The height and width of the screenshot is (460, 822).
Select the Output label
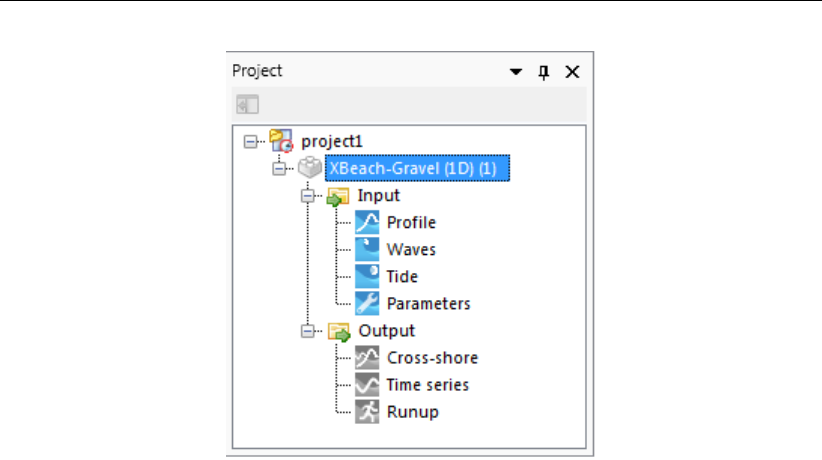[386, 331]
